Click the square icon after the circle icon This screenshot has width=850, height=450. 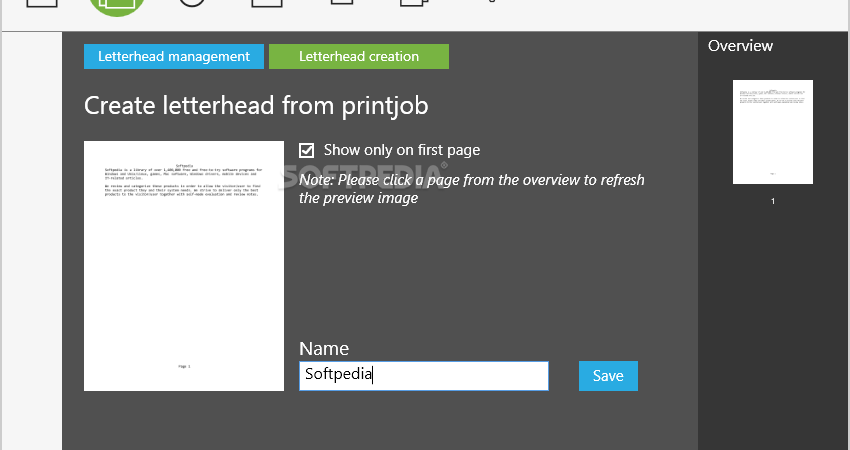(267, 3)
